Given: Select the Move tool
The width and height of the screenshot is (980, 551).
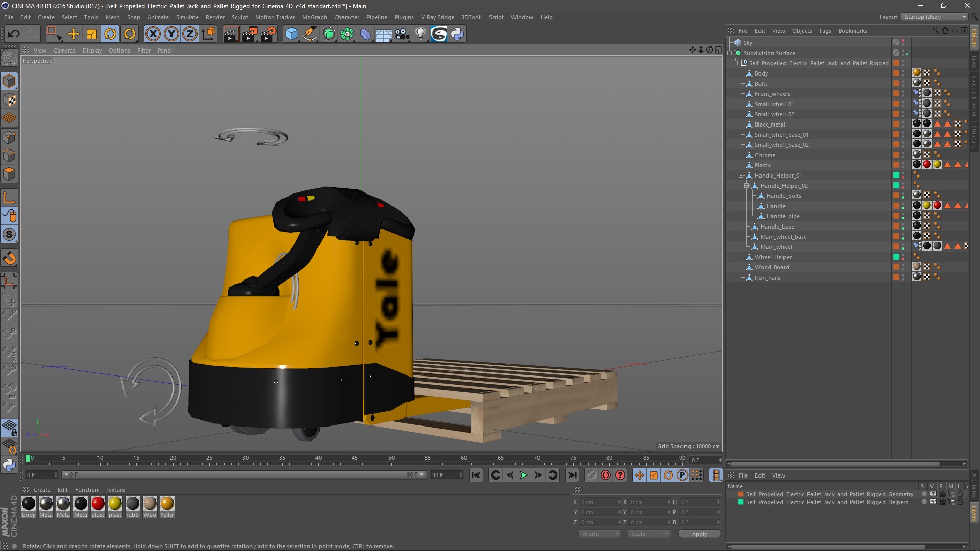Looking at the screenshot, I should click(x=73, y=34).
